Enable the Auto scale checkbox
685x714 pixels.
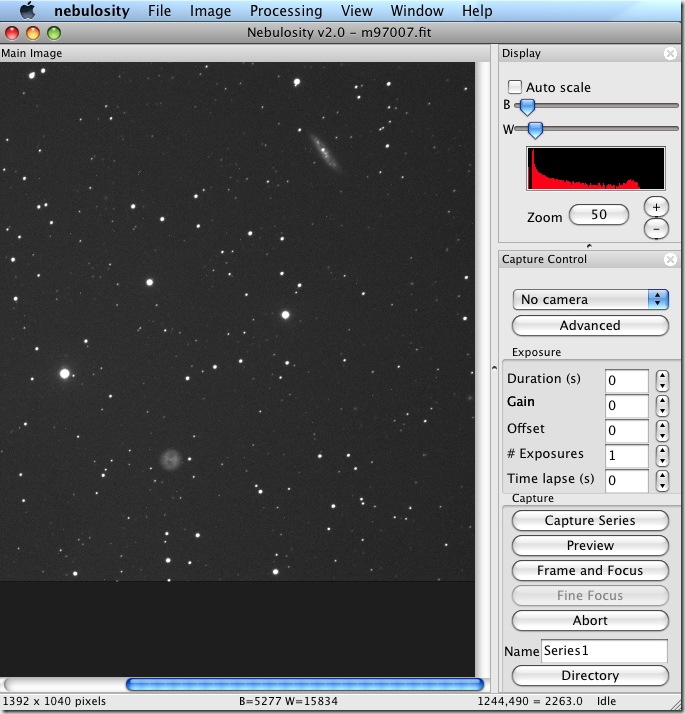tap(515, 87)
